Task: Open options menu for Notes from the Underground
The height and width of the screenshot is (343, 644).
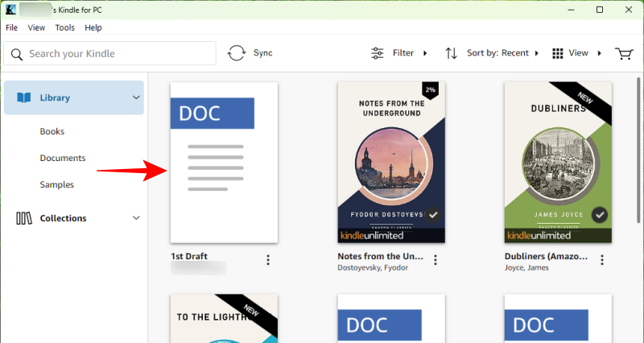Action: [x=436, y=259]
